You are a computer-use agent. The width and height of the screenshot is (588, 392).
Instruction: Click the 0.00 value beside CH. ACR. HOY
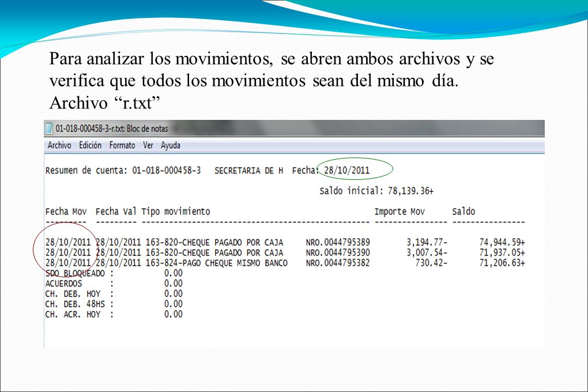174,314
